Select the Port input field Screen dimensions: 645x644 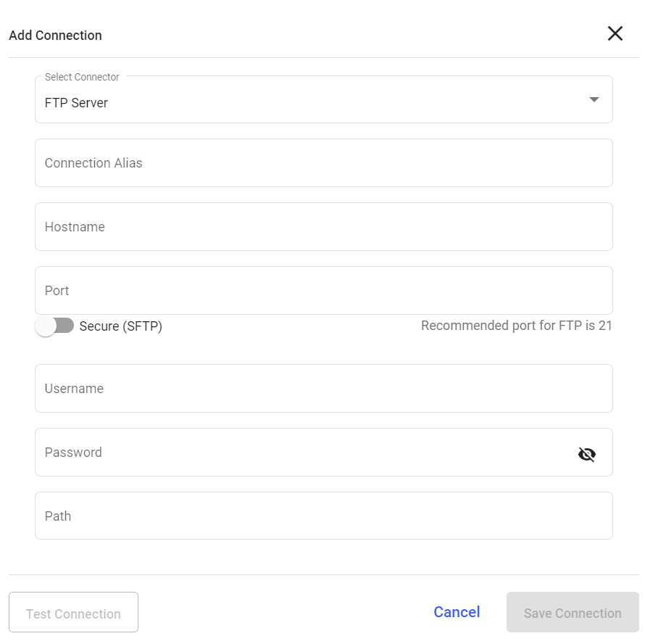[323, 291]
